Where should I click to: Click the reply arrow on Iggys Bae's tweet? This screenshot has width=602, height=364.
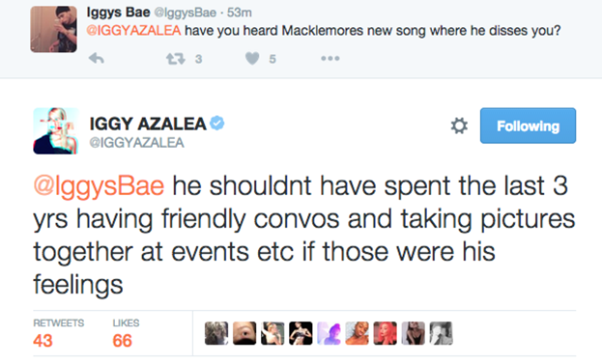point(97,58)
